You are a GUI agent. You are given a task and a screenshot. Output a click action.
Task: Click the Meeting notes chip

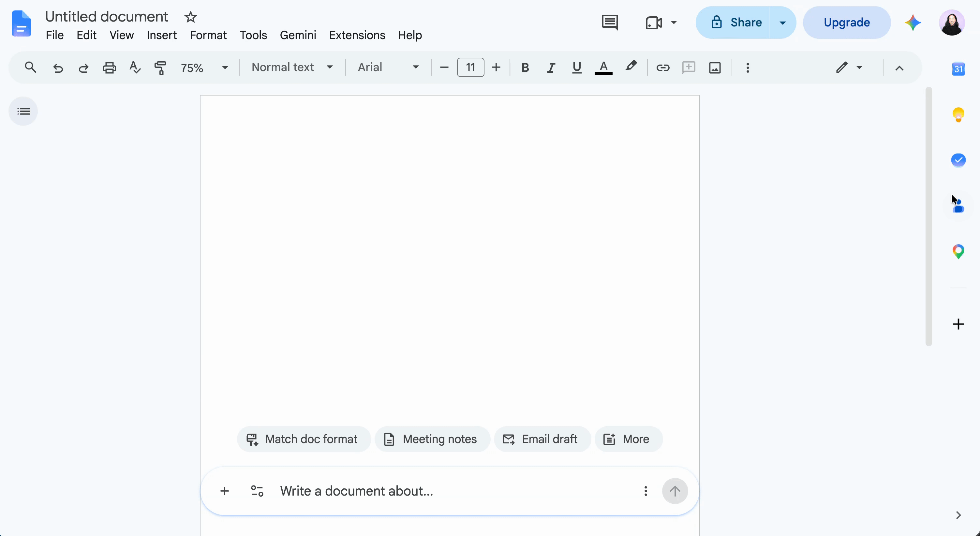[x=432, y=439]
